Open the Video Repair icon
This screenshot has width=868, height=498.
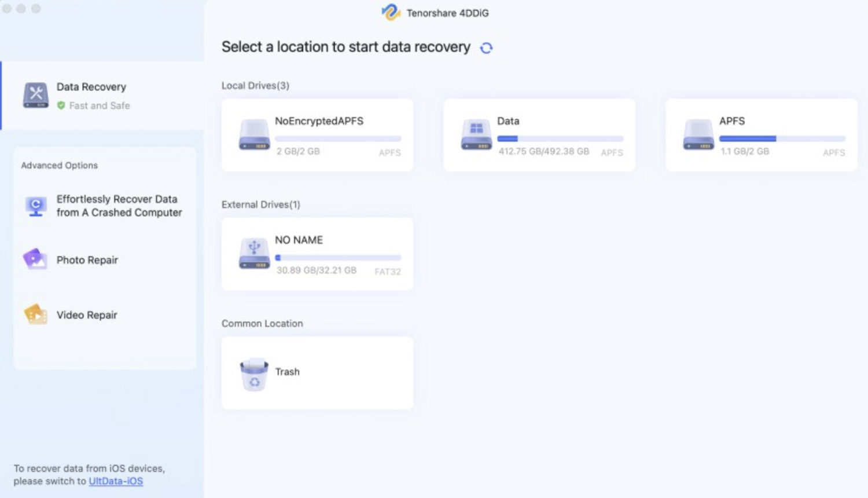point(36,314)
